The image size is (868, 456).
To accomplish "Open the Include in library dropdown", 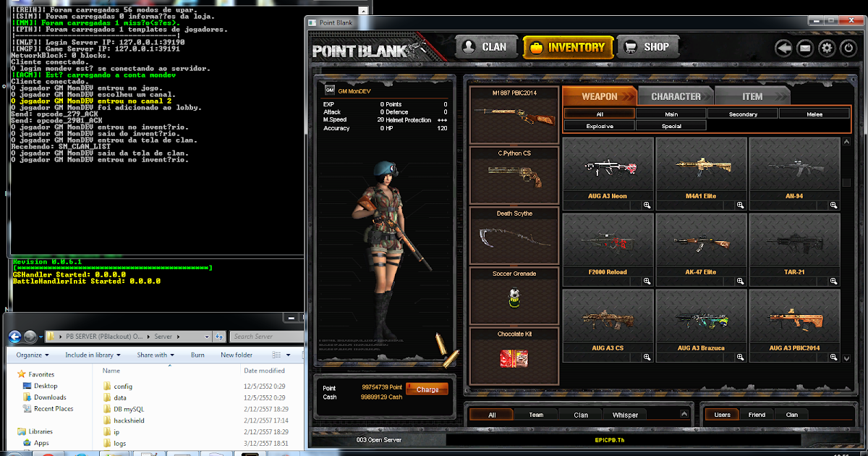I will tap(94, 355).
